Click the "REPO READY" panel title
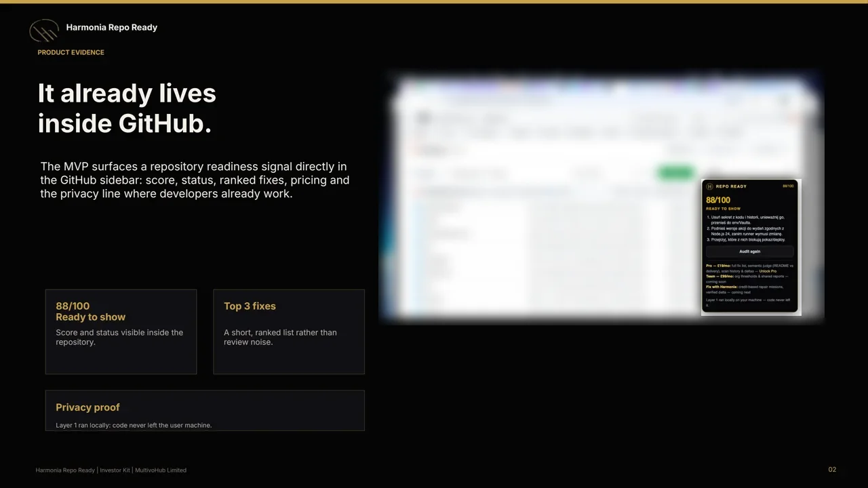The height and width of the screenshot is (488, 868). [x=731, y=186]
